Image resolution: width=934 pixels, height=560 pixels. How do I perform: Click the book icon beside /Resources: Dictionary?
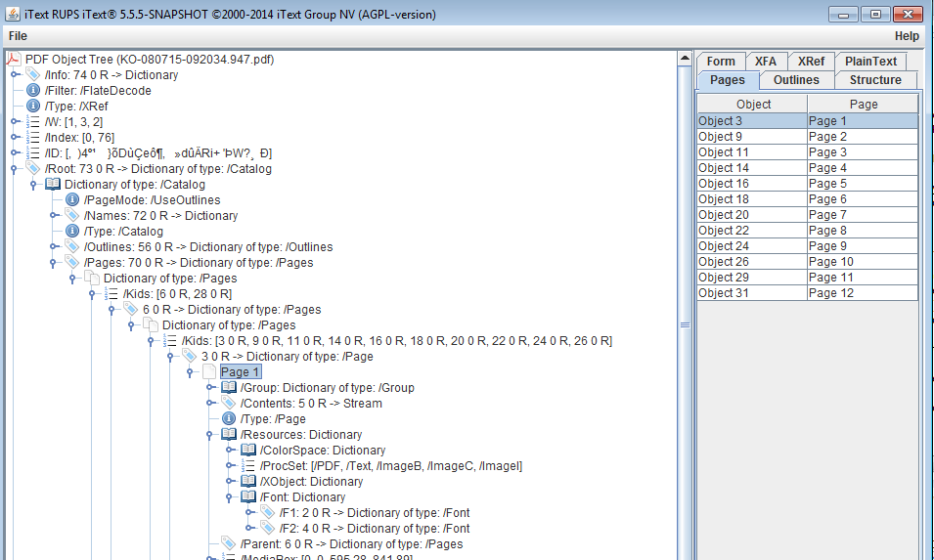pos(229,435)
